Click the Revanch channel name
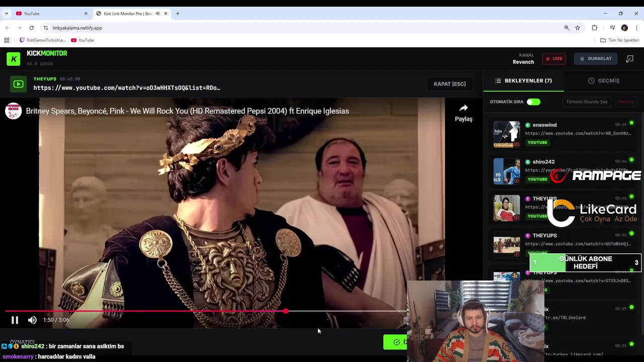644x362 pixels. 523,62
